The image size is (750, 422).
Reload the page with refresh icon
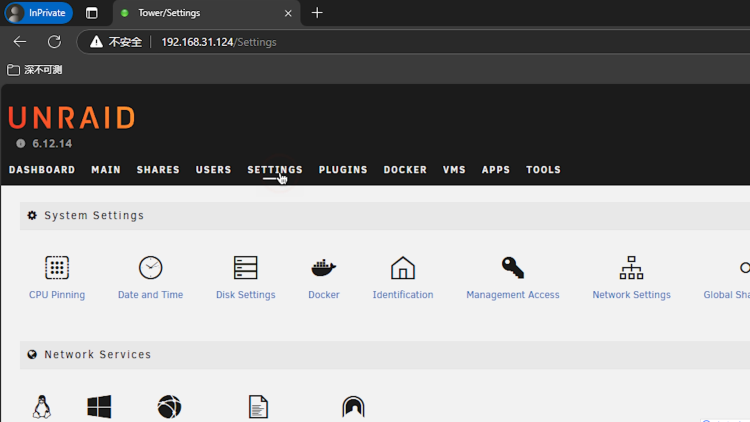tap(55, 42)
